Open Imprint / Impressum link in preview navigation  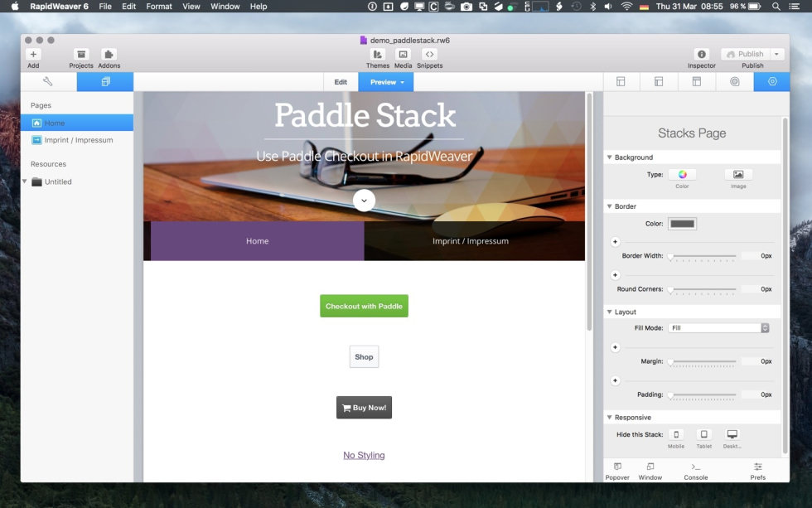click(471, 241)
